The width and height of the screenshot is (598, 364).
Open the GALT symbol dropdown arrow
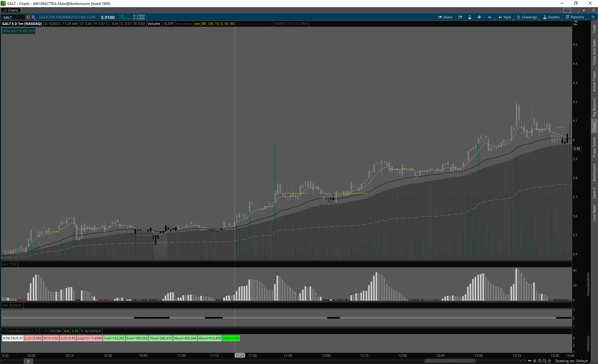[x=28, y=17]
